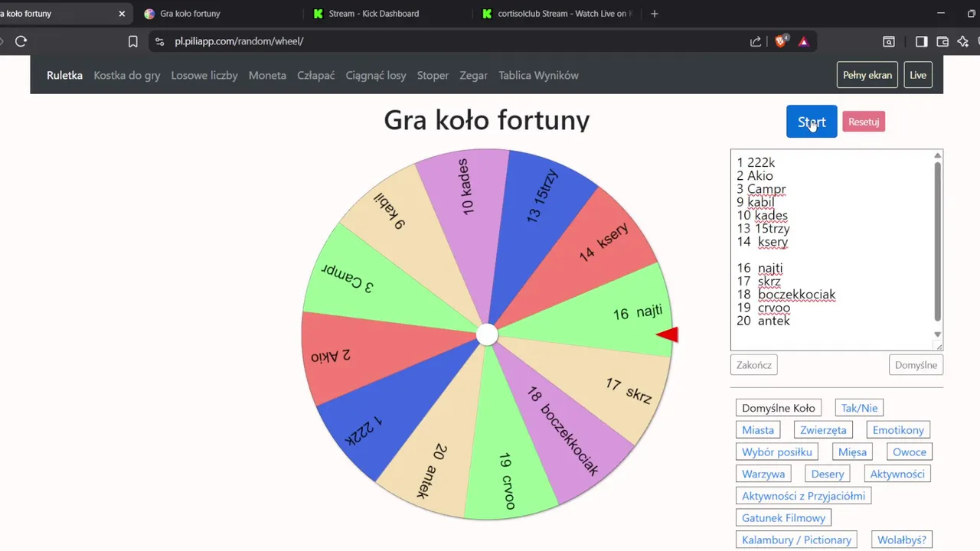This screenshot has height=551, width=980.
Task: Choose the Wolałbyś? preset
Action: click(x=901, y=540)
